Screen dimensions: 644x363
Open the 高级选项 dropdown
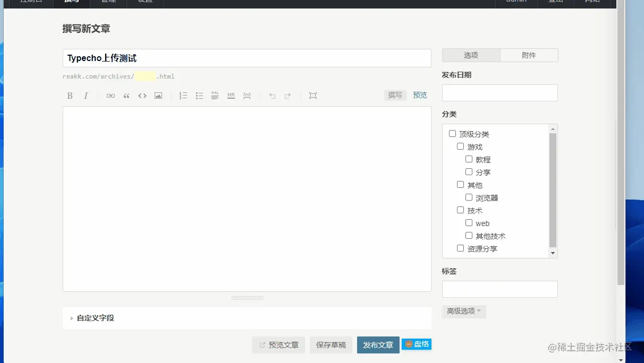[463, 312]
